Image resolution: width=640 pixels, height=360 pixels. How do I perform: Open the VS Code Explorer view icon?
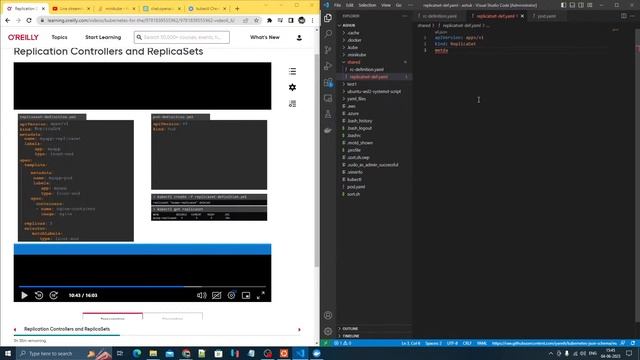pyautogui.click(x=328, y=18)
